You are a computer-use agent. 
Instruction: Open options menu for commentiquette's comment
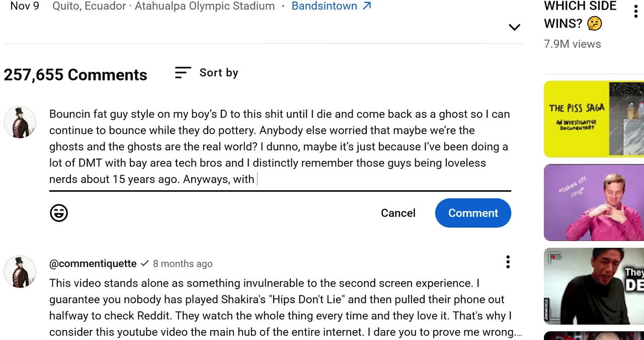508,262
